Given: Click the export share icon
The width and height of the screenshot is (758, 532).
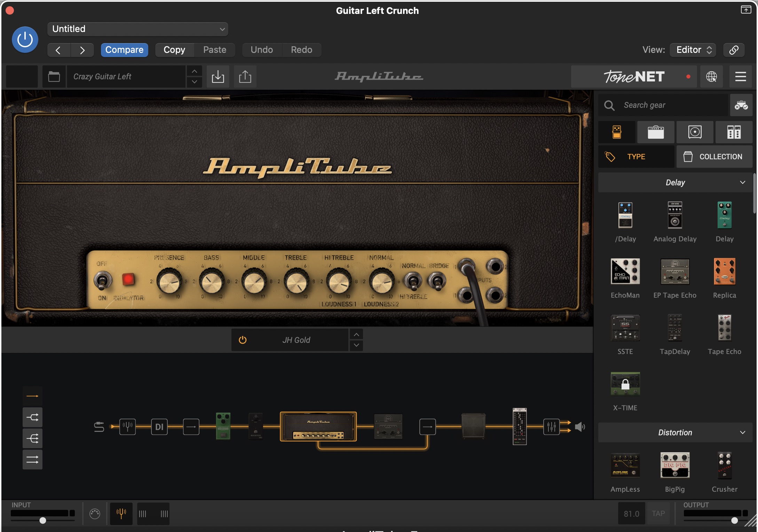Looking at the screenshot, I should (245, 76).
